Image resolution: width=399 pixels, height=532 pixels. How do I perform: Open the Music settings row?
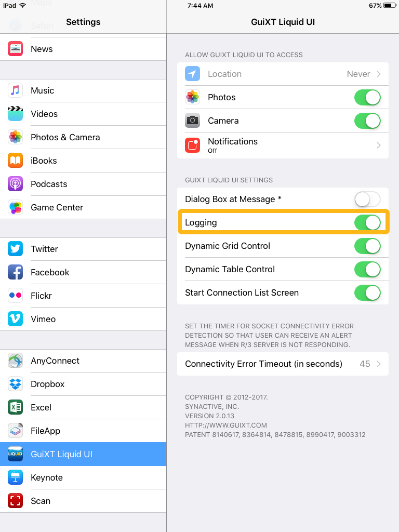83,90
